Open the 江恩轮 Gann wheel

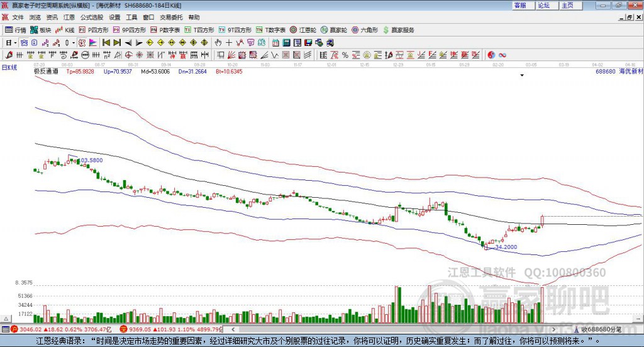303,30
